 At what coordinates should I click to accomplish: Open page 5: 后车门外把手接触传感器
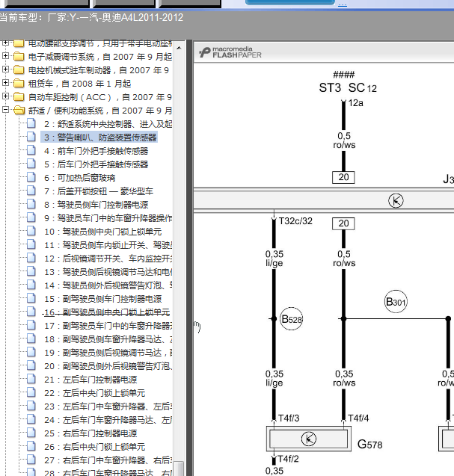click(x=96, y=164)
